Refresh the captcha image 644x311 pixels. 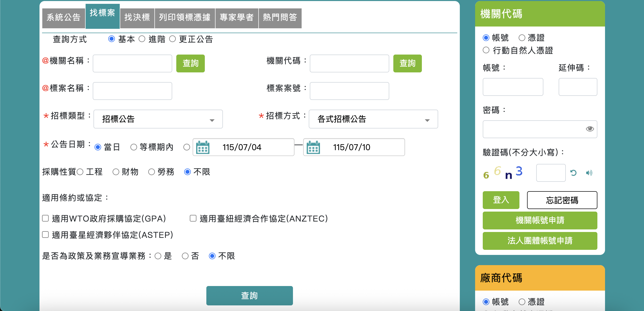point(573,173)
